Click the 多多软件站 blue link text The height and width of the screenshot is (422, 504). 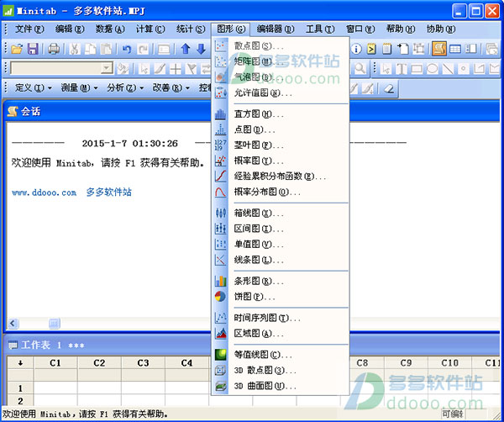pyautogui.click(x=108, y=192)
